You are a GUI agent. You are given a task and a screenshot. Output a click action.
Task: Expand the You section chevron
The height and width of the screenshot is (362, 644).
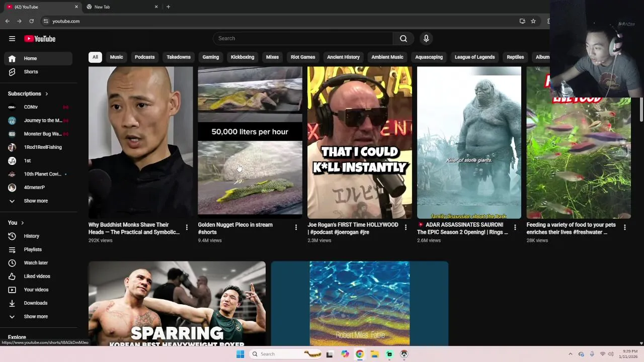[x=22, y=223]
